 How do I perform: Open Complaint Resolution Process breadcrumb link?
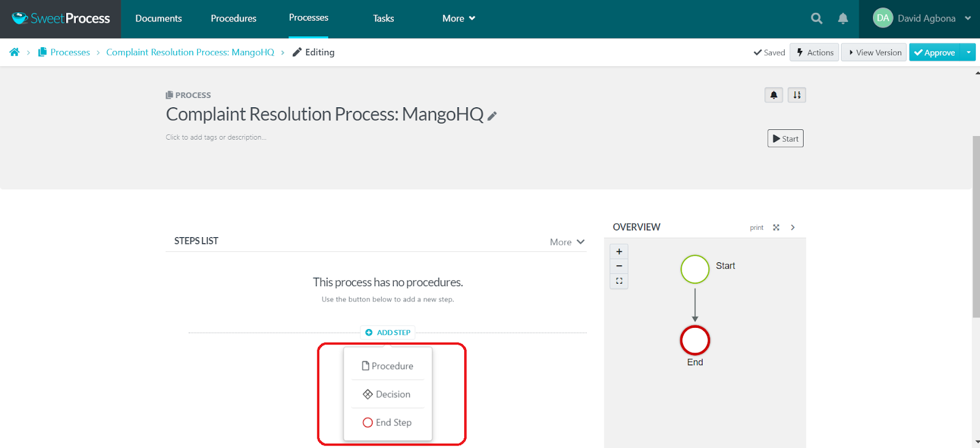[x=190, y=52]
